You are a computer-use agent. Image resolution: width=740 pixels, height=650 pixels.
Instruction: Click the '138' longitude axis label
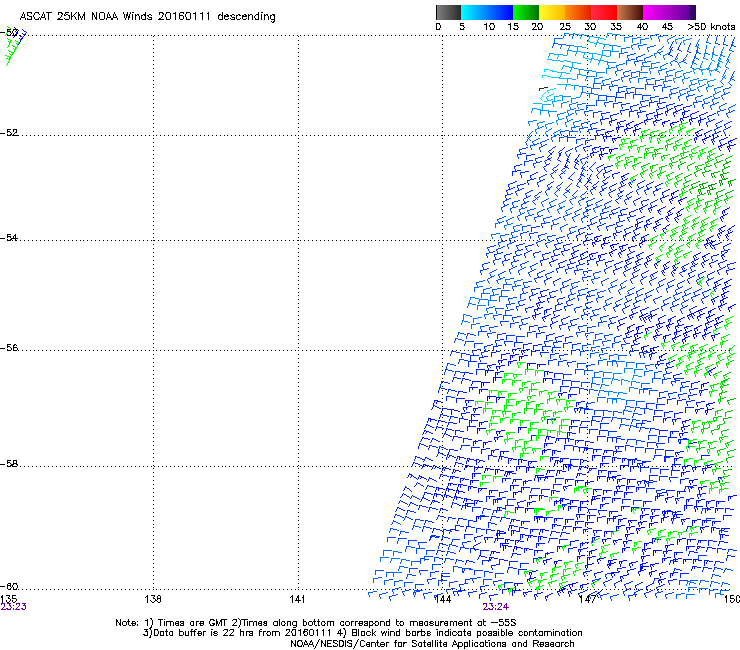point(153,599)
